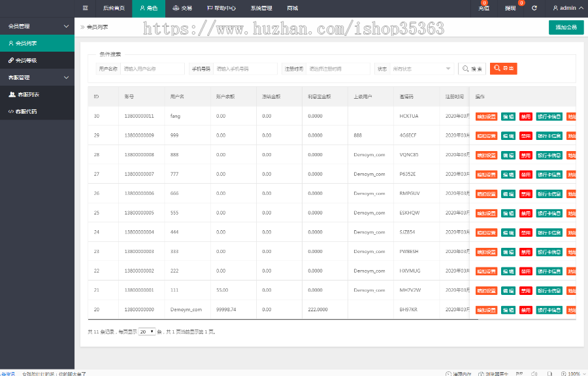
Task: Click the hamburger menu collapse icon
Action: [85, 8]
